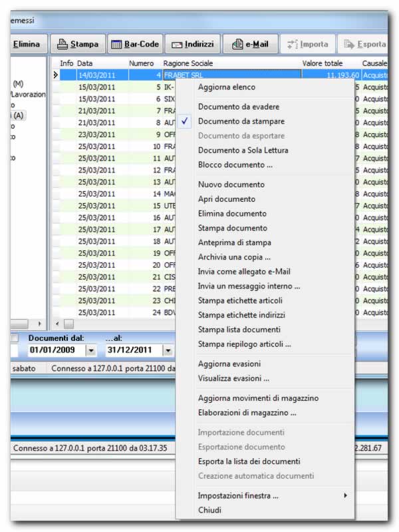The image size is (399, 532).
Task: Toggle Documento a Sola Lettura
Action: click(243, 150)
